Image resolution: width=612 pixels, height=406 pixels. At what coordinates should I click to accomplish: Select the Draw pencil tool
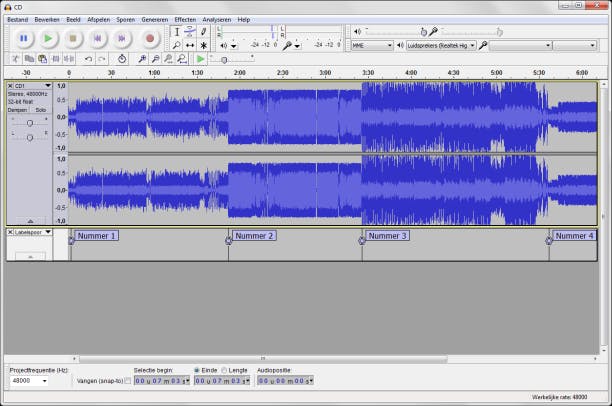tap(203, 32)
